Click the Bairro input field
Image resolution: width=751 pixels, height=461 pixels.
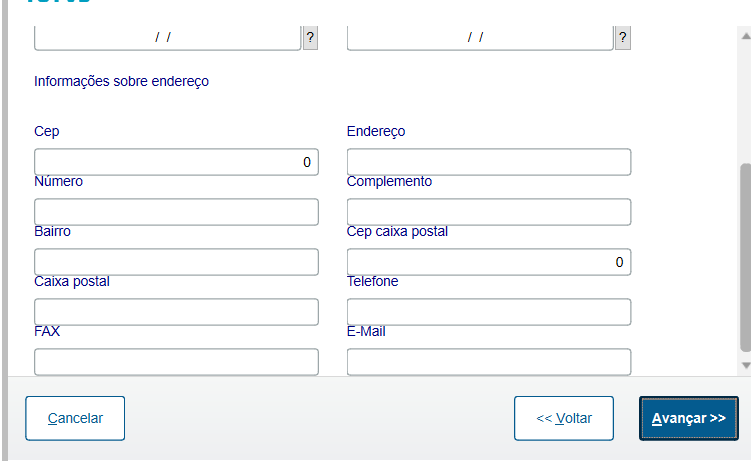tap(176, 262)
